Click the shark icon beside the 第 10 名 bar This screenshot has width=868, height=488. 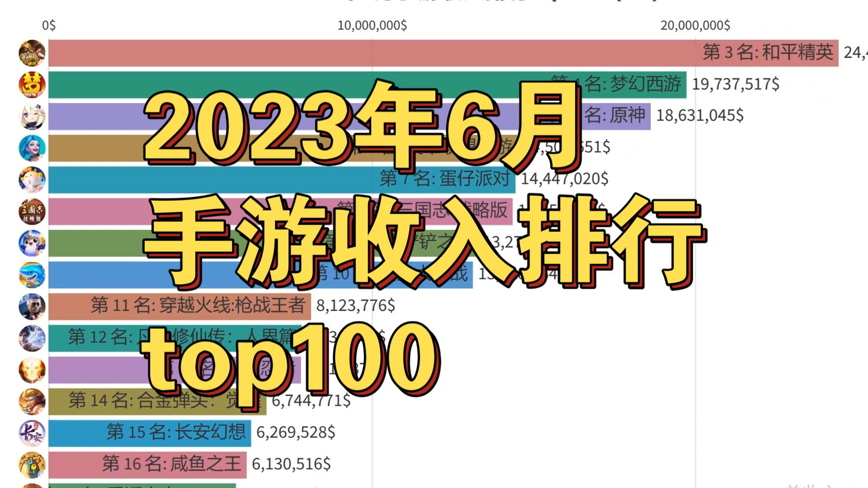pos(32,275)
